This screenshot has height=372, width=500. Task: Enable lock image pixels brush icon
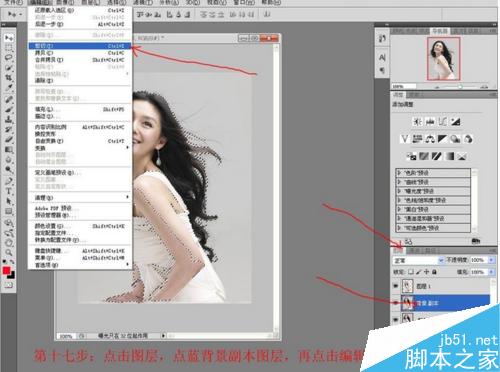pyautogui.click(x=419, y=272)
